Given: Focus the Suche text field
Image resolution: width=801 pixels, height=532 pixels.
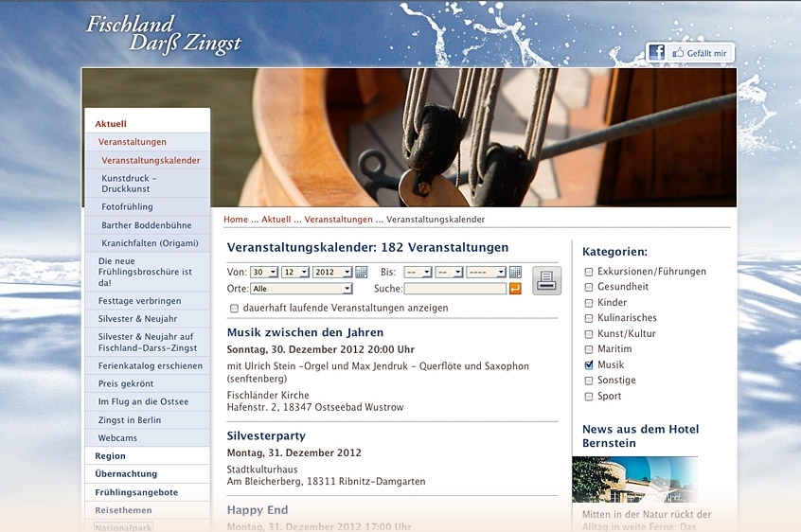Looking at the screenshot, I should tap(455, 289).
